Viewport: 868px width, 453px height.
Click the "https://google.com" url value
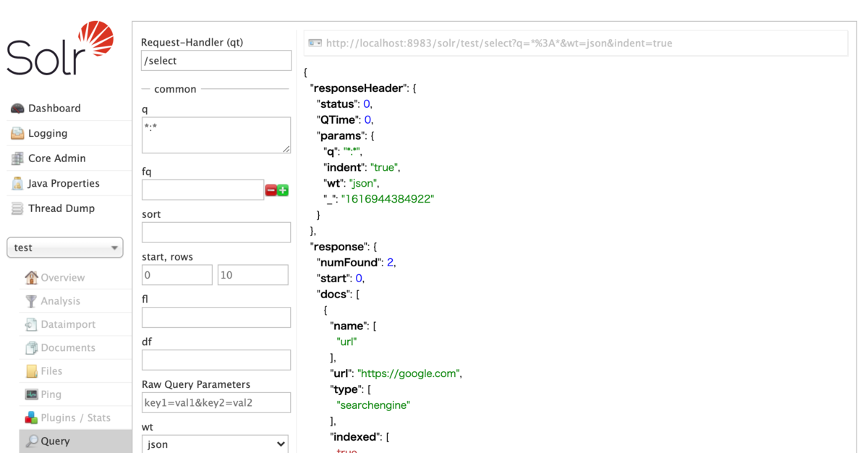[408, 374]
